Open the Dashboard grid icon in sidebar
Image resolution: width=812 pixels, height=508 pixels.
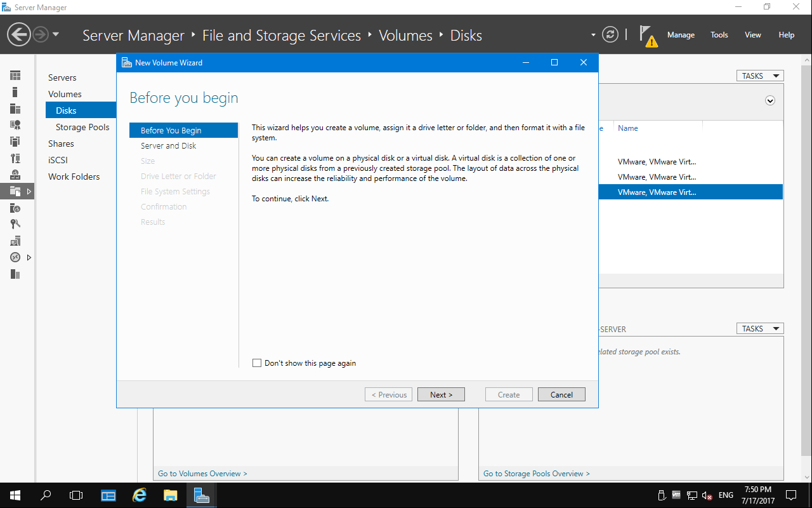click(15, 76)
